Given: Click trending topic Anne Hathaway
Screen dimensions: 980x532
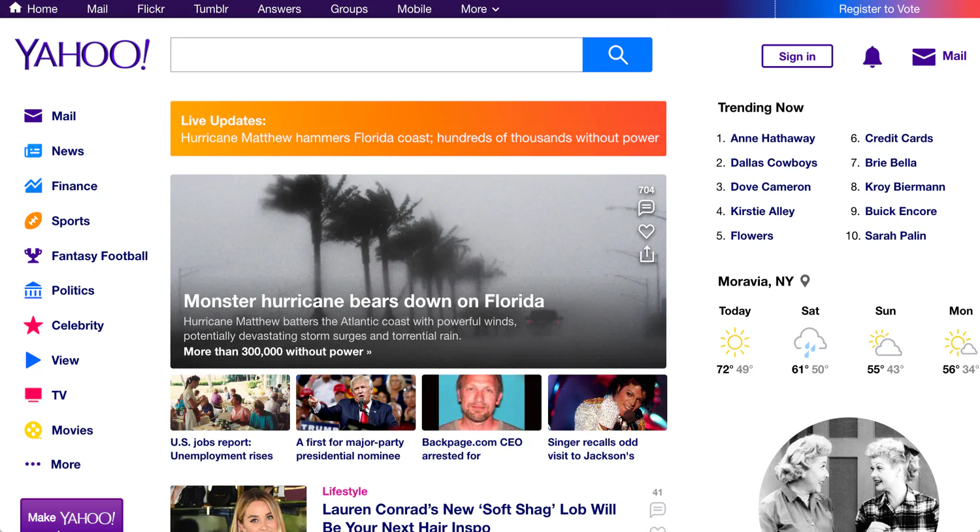Looking at the screenshot, I should [x=773, y=139].
